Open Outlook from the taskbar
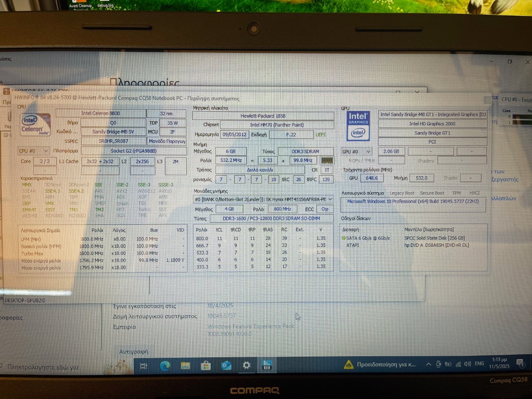Screen dimensions: 532x399 [x=226, y=366]
